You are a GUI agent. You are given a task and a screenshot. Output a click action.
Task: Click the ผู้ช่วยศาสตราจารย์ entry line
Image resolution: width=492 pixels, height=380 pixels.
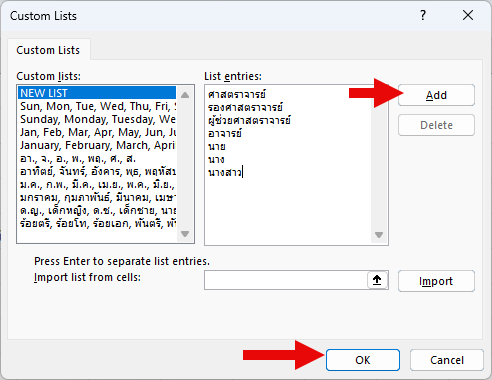tap(249, 121)
